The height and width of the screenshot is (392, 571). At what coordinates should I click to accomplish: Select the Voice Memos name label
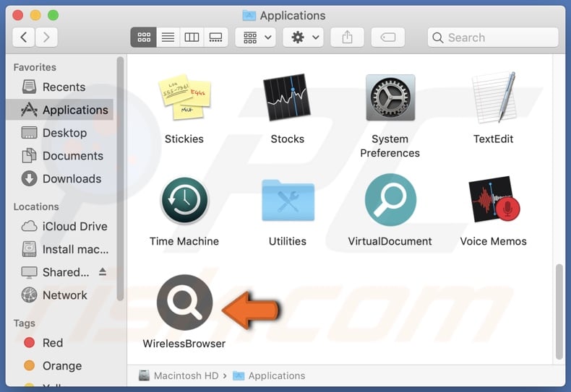[x=494, y=241]
